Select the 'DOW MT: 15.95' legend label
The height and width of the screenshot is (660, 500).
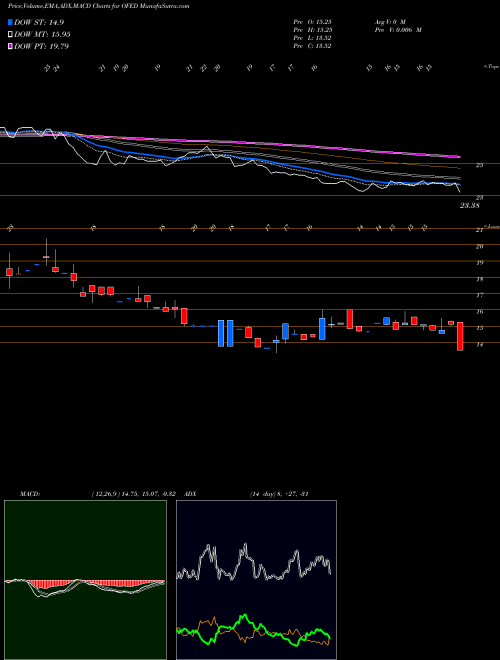click(42, 35)
